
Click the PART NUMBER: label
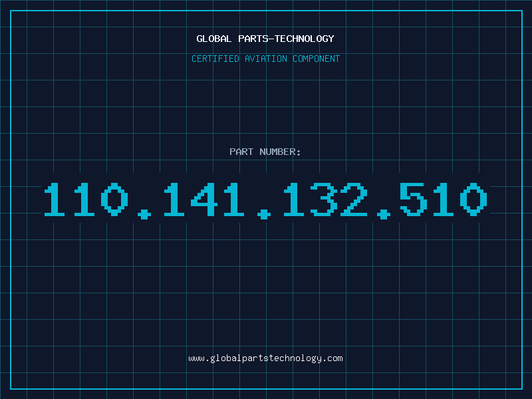pyautogui.click(x=265, y=152)
